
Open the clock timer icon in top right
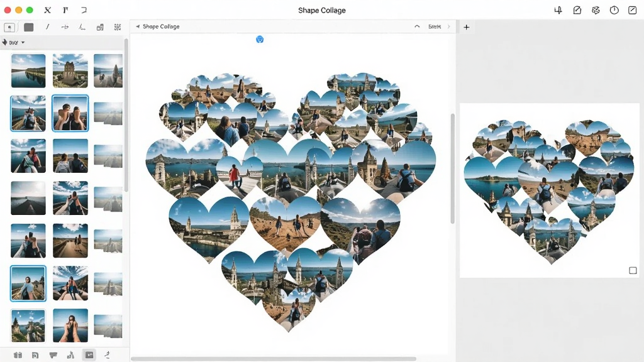pyautogui.click(x=614, y=10)
